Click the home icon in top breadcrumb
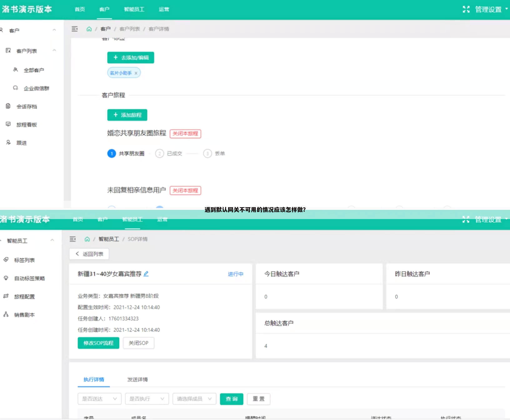Image resolution: width=510 pixels, height=420 pixels. point(89,29)
